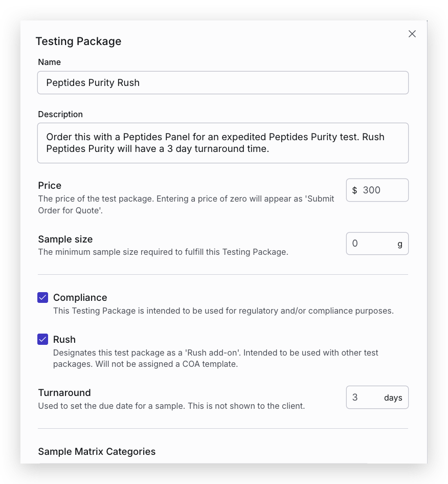Image resolution: width=448 pixels, height=484 pixels.
Task: Click the Description field label
Action: click(x=60, y=114)
